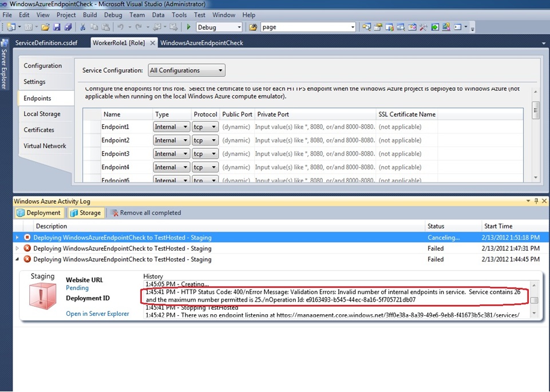550x392 pixels.
Task: Click the Undo arrow icon
Action: click(x=120, y=27)
